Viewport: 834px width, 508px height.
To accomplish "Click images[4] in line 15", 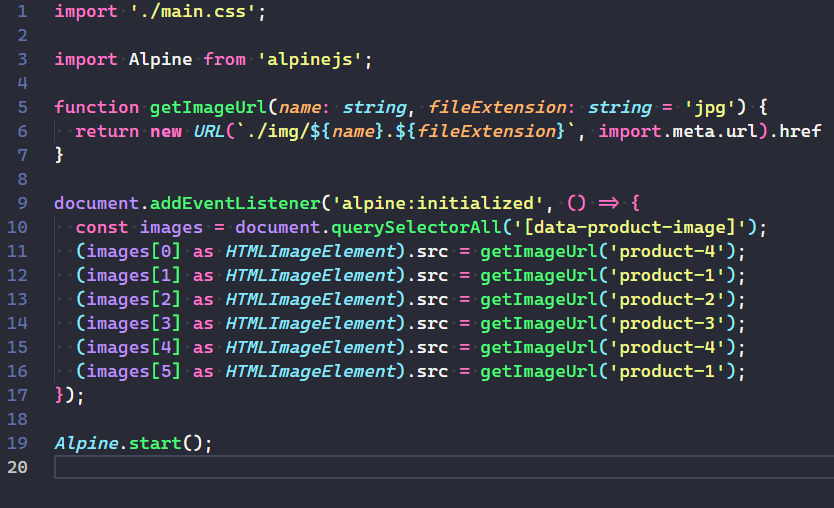I will click(134, 347).
